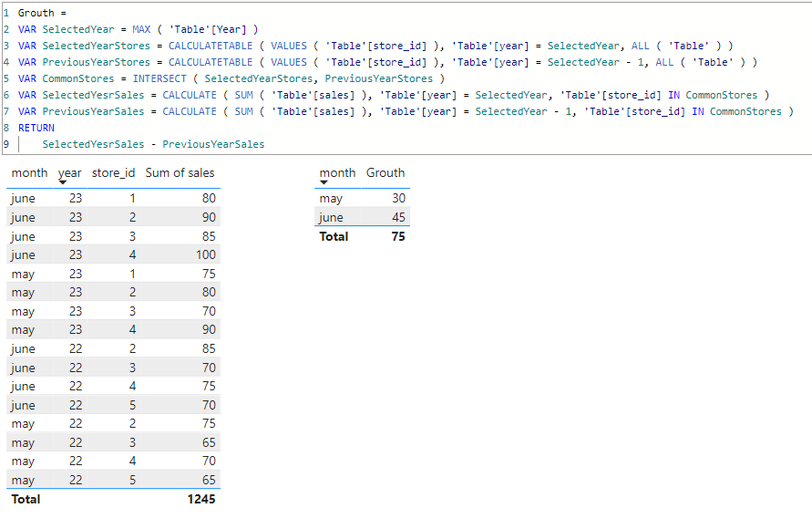Screen dimensions: 812x529
Task: Click the year column header in the sales table
Action: (70, 172)
